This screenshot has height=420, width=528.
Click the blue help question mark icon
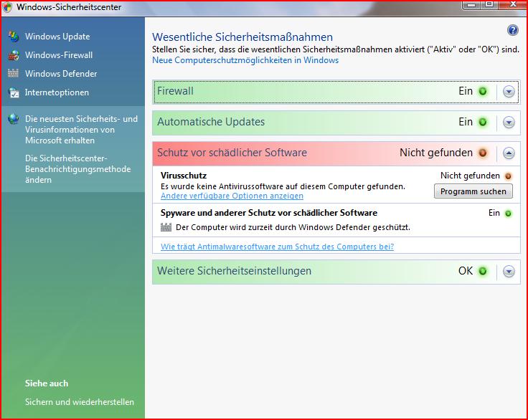coord(512,30)
